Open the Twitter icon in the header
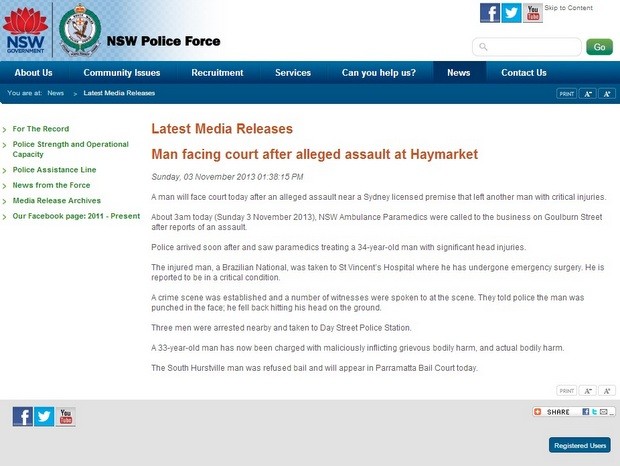The height and width of the screenshot is (466, 620). 511,13
